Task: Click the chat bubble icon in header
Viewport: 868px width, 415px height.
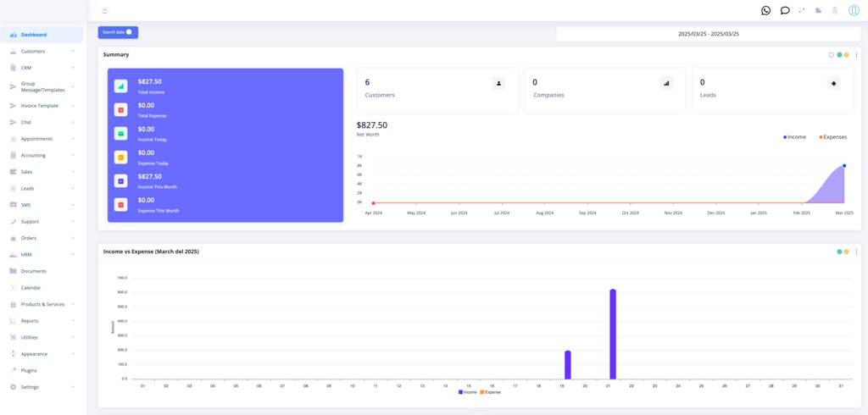Action: pos(785,10)
